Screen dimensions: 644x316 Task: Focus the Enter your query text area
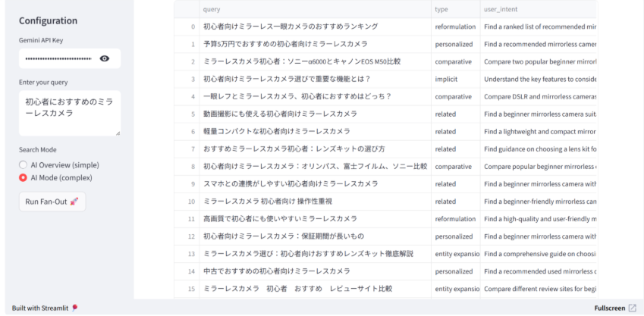(x=69, y=112)
